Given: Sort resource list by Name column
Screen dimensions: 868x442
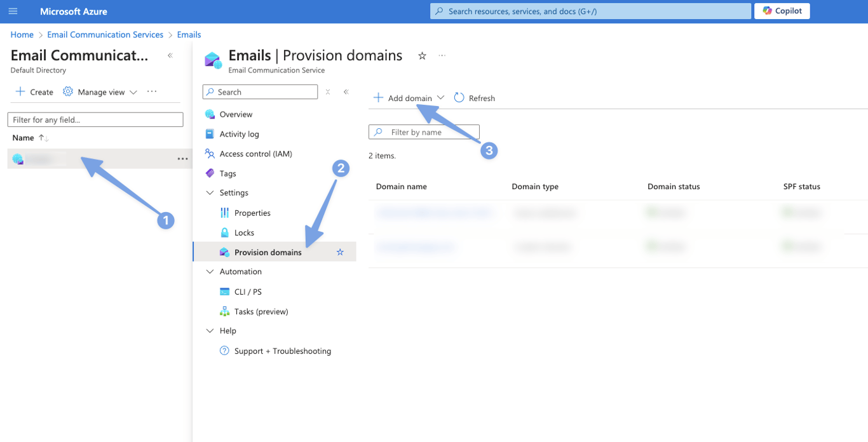Looking at the screenshot, I should coord(30,138).
